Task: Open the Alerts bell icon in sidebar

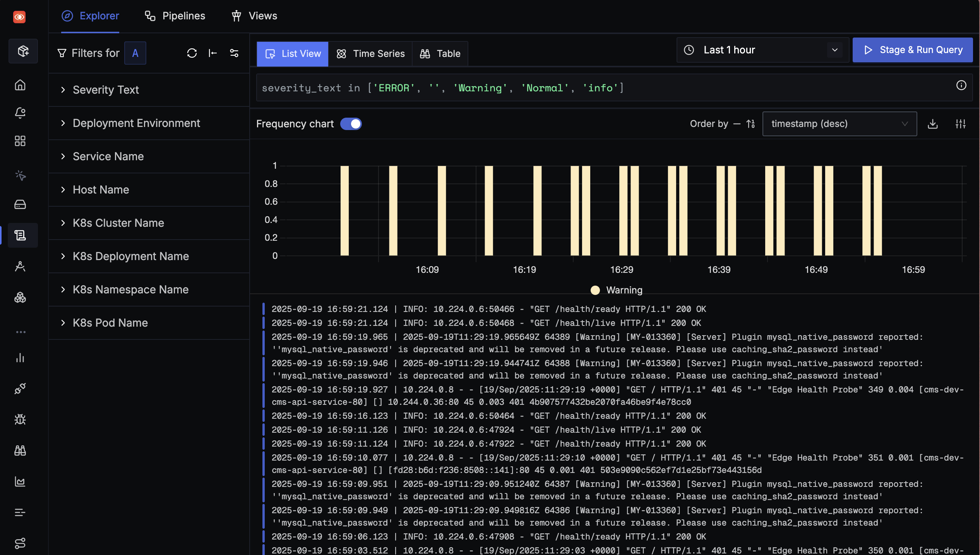Action: point(20,113)
